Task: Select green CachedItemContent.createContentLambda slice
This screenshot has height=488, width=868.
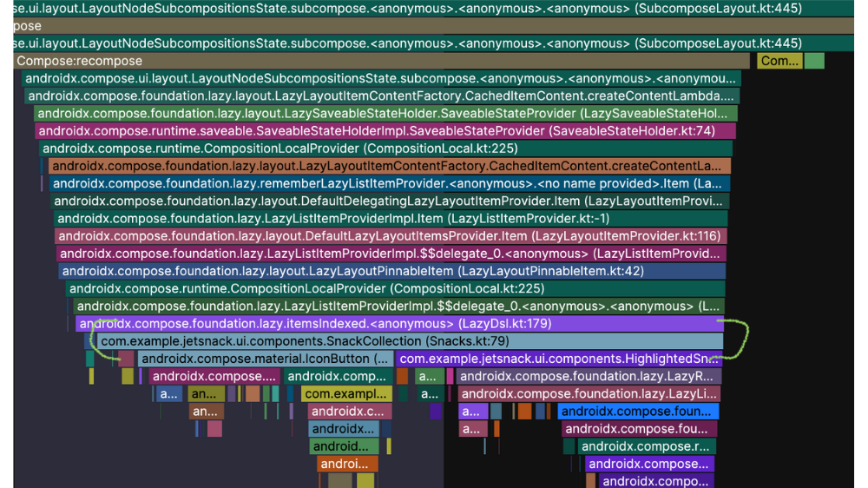Action: 382,96
